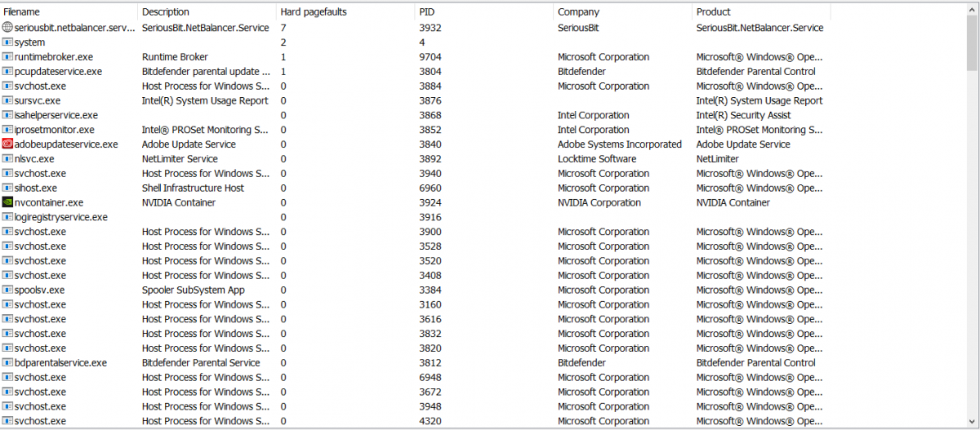This screenshot has height=430, width=980.
Task: Click the vertical scrollbar thumb
Action: tap(972, 44)
